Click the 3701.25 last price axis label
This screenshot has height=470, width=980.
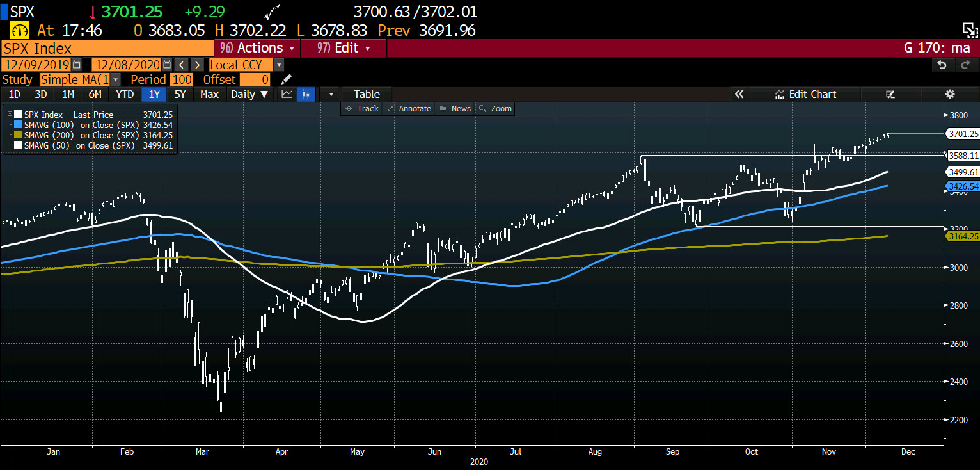coord(963,134)
